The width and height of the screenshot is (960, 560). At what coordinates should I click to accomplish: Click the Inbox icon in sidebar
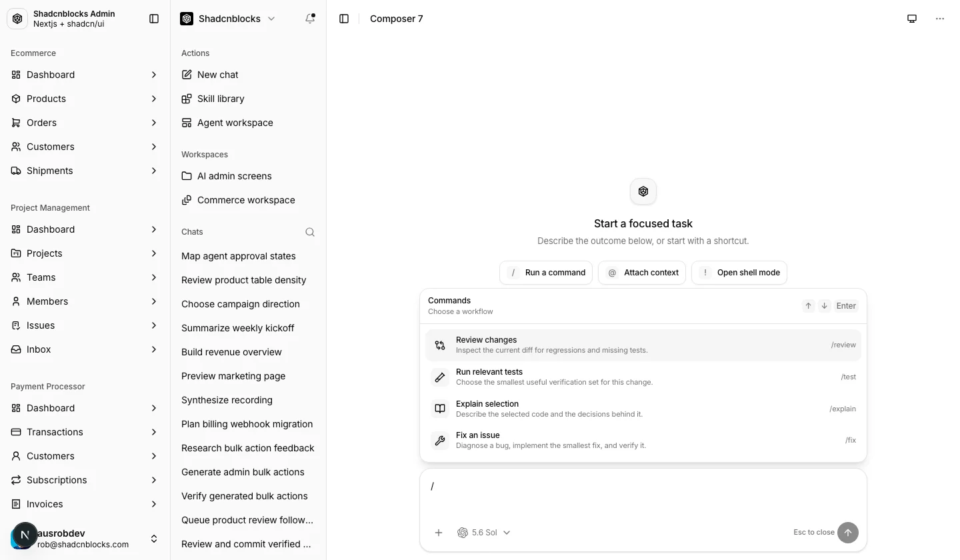point(16,349)
